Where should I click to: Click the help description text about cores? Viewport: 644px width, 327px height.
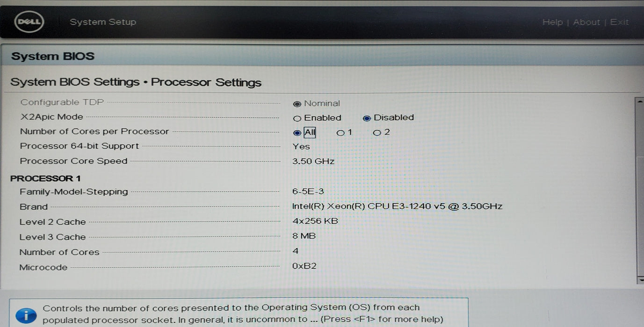tap(243, 314)
